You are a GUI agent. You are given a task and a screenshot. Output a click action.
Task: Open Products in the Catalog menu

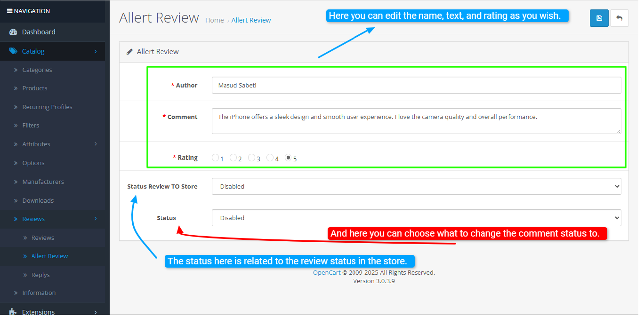pyautogui.click(x=35, y=88)
